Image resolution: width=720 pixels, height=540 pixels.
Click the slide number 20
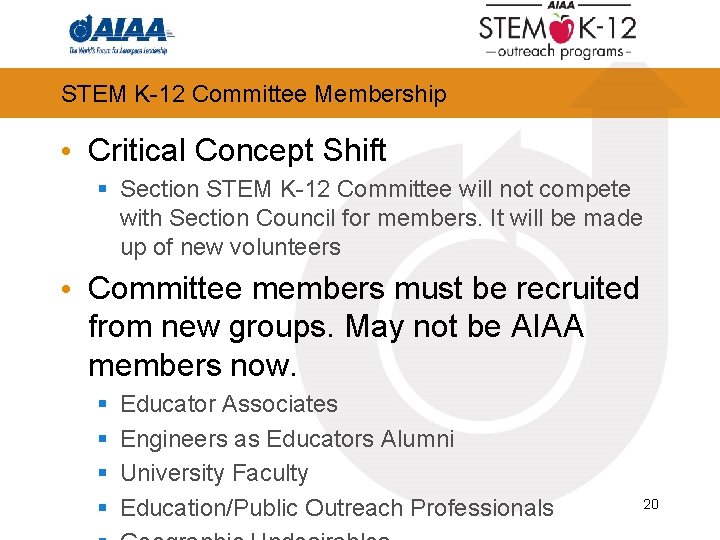click(651, 504)
